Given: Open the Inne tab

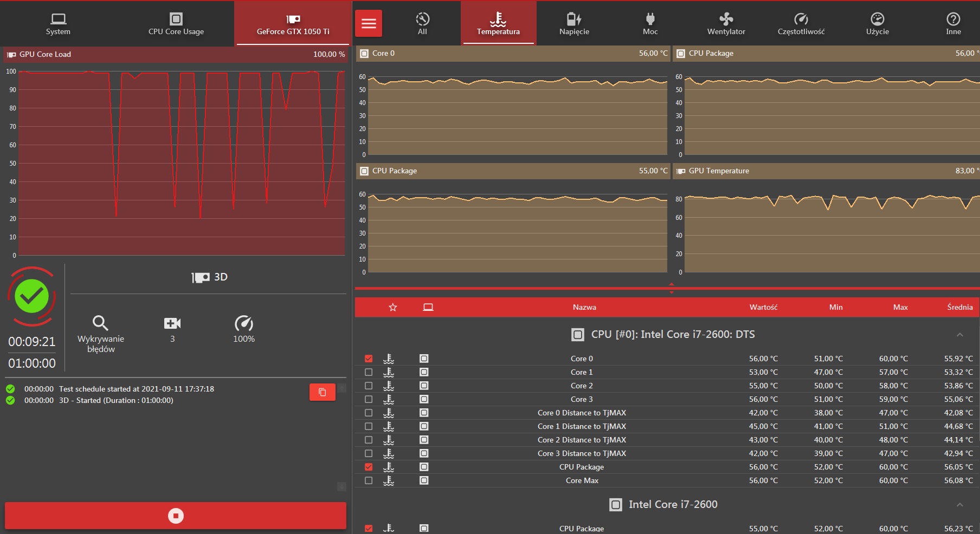Looking at the screenshot, I should [953, 23].
